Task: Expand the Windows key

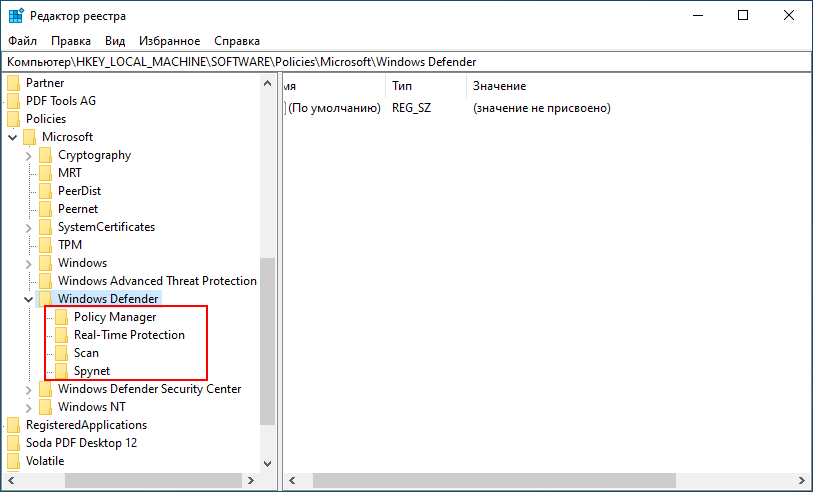Action: click(x=29, y=264)
